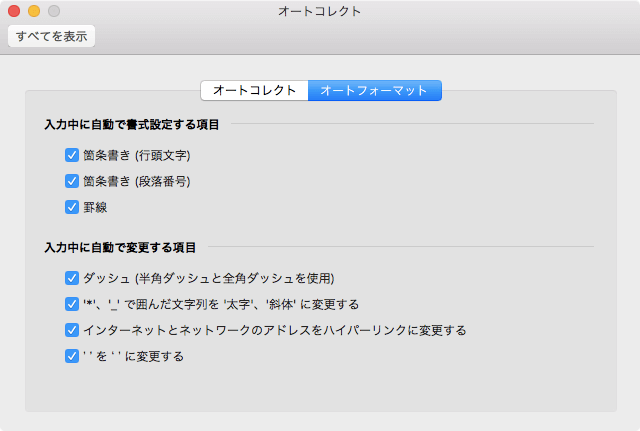Disable the ハイパーリンクに変更する checkbox
The image size is (640, 431).
click(72, 330)
